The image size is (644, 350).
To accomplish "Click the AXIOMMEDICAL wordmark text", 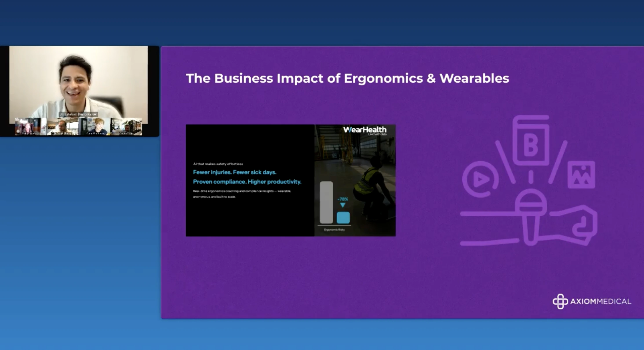I will click(600, 301).
